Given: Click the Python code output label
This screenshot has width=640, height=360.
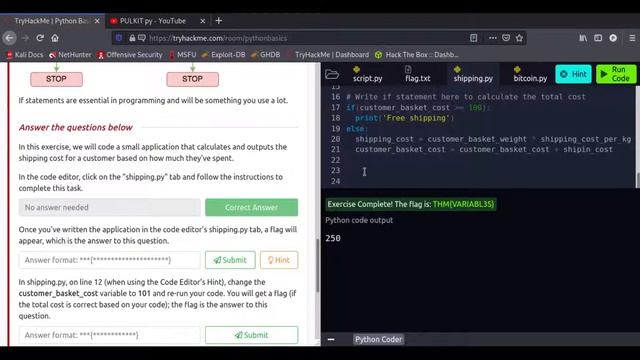Looking at the screenshot, I should pyautogui.click(x=359, y=220).
